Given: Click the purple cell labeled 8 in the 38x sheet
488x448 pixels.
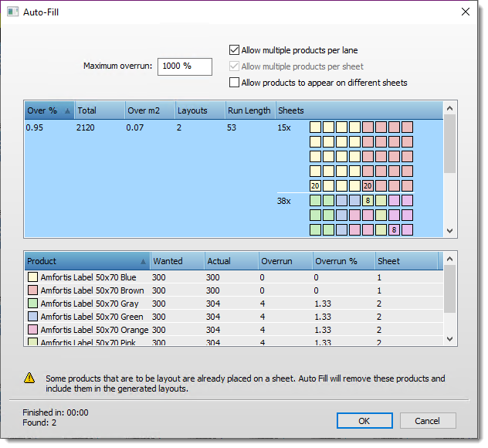Looking at the screenshot, I should (394, 229).
